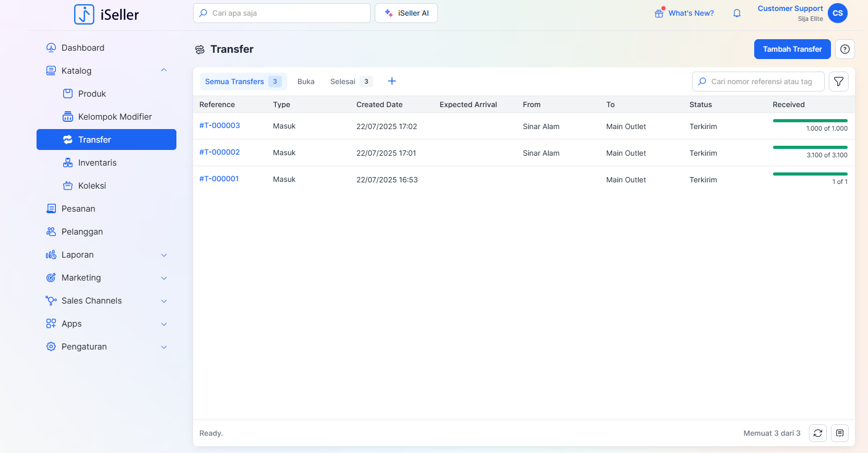Open the iSeller AI assistant
The height and width of the screenshot is (453, 868).
[x=406, y=13]
